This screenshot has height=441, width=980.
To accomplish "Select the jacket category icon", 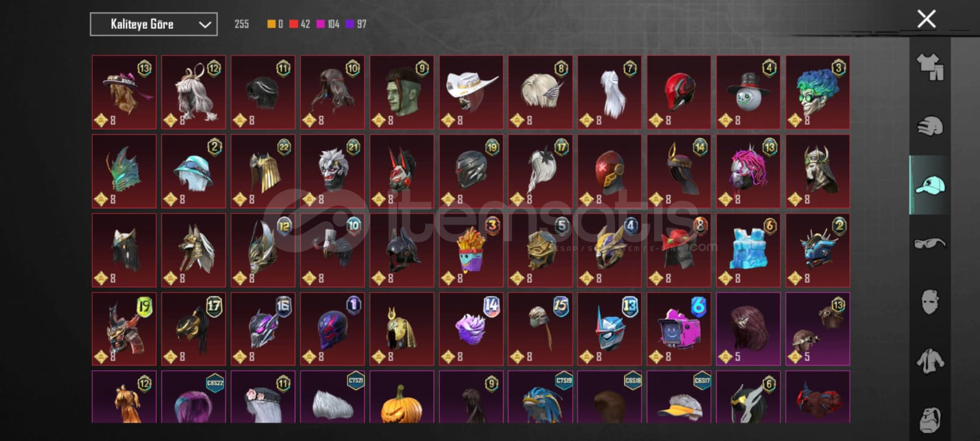I will click(x=930, y=361).
